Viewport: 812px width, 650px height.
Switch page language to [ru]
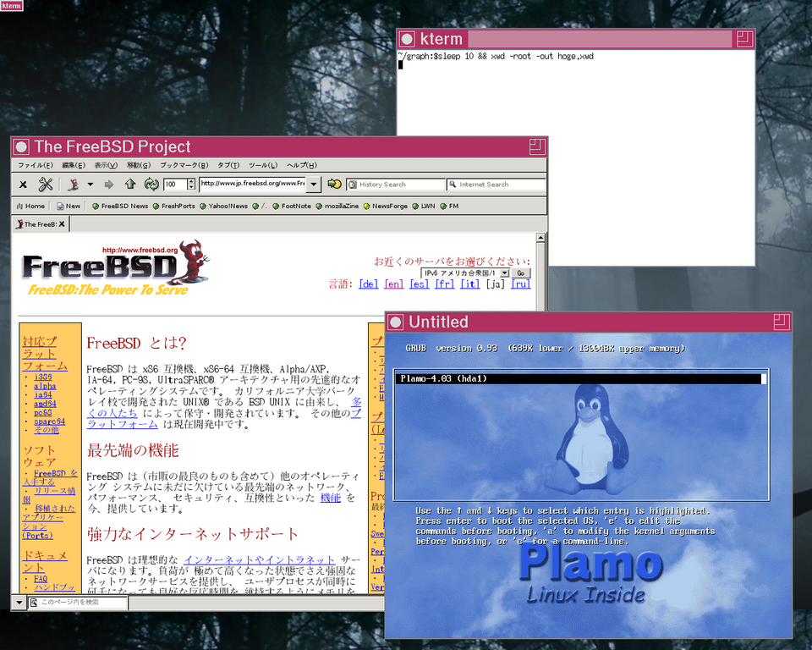tap(521, 284)
